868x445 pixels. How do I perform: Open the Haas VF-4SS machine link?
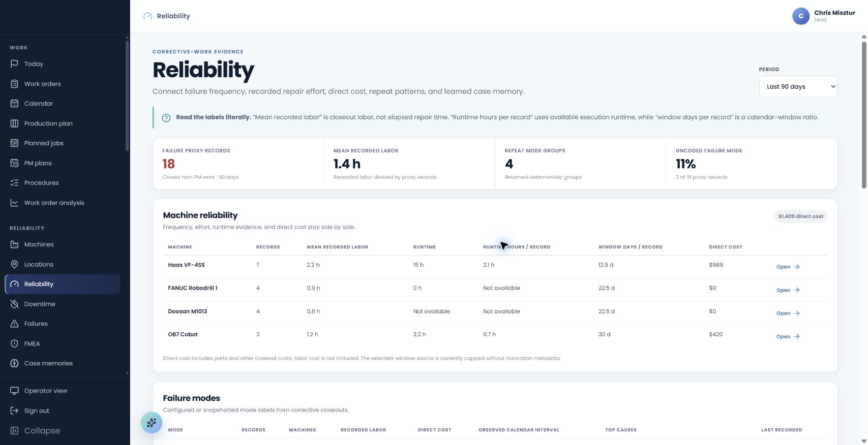788,267
